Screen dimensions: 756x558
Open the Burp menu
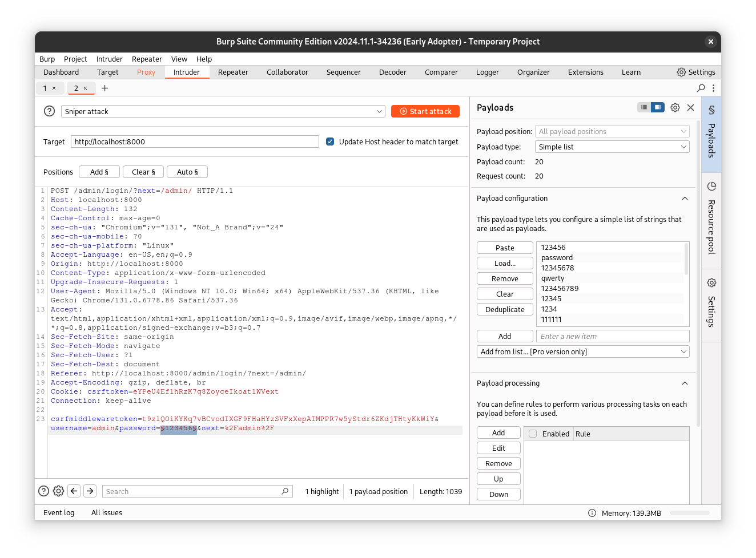coord(47,59)
